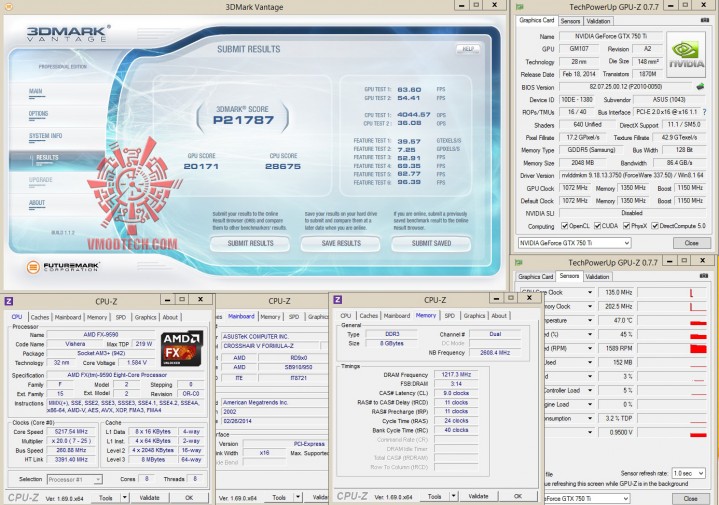Click Validate in the CPU-Z Memory window

coord(478,496)
